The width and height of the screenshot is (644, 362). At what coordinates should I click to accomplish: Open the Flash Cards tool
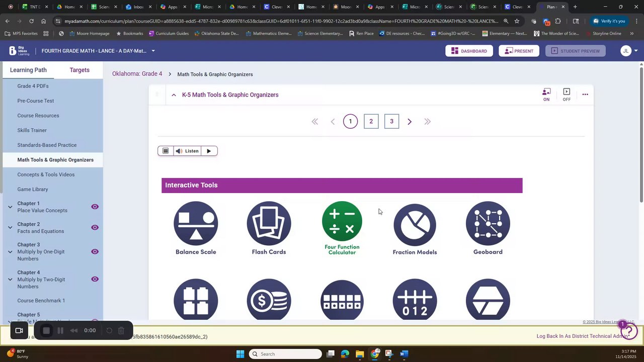pyautogui.click(x=269, y=228)
